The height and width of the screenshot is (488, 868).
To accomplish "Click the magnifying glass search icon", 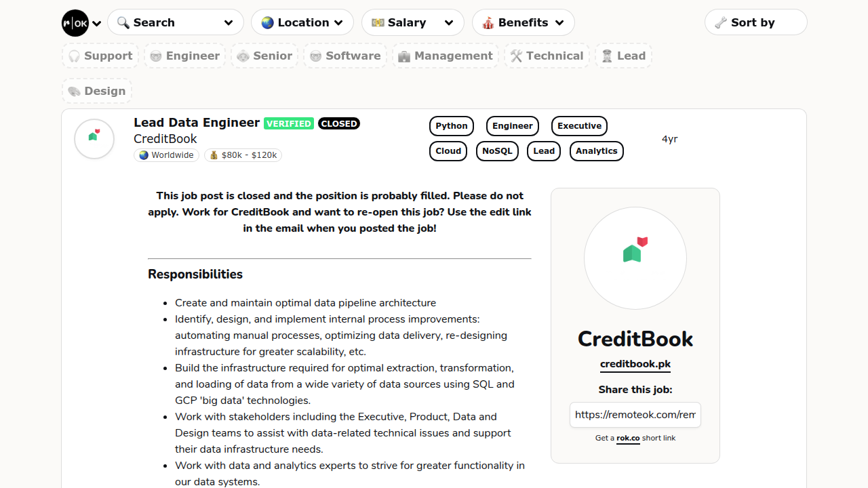I will [123, 22].
